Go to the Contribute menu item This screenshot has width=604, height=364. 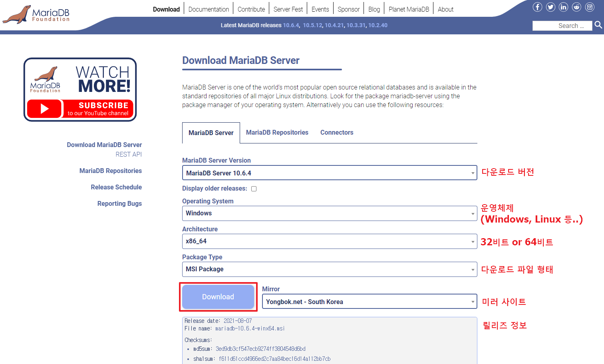(x=251, y=9)
